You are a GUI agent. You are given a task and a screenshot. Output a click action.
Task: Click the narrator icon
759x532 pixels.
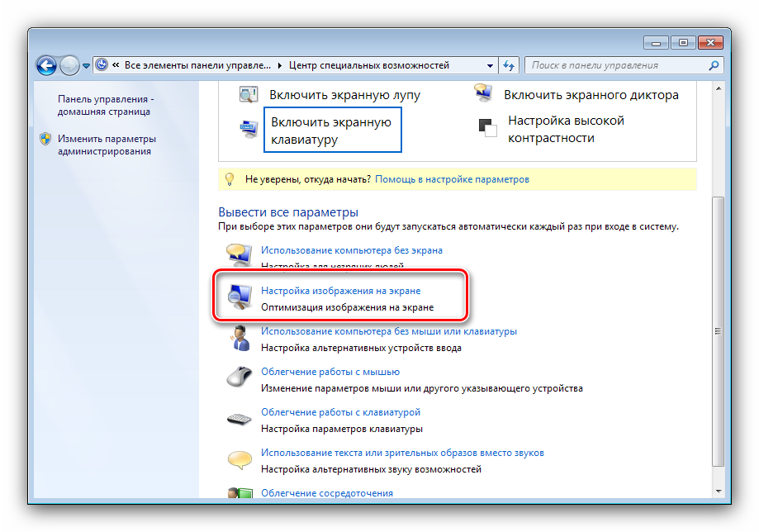(x=484, y=92)
